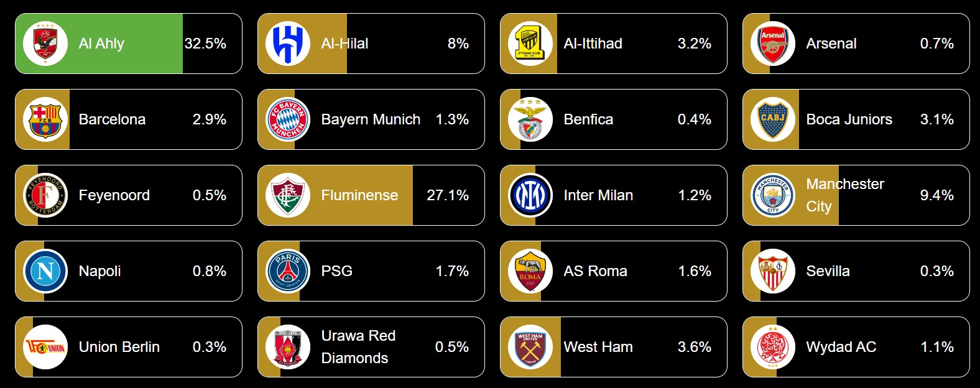
Task: Click the Al Ahly 32.5% percentage
Action: coord(205,44)
